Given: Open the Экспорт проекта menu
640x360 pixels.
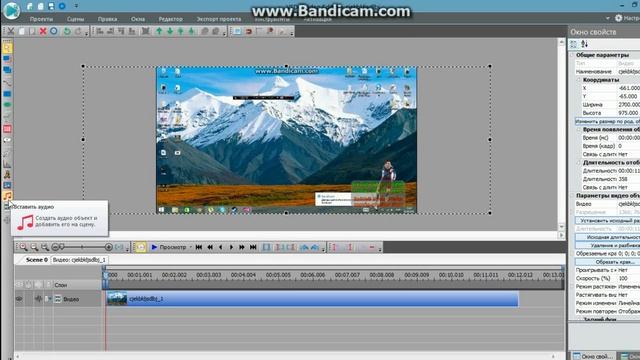Looking at the screenshot, I should click(x=219, y=19).
